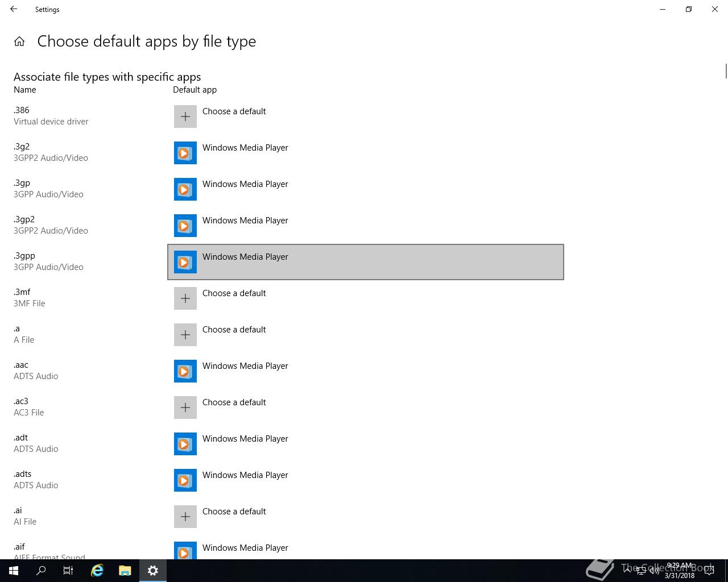Screen dimensions: 728x582
Task: Click Windows Media Player icon for .3g2
Action: tap(185, 153)
